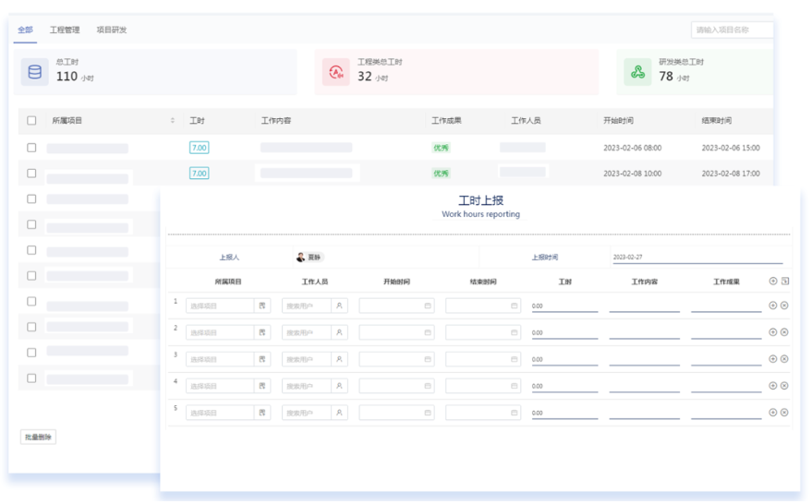Click the 批量删除 button
Image resolution: width=812 pixels, height=504 pixels.
(x=39, y=437)
